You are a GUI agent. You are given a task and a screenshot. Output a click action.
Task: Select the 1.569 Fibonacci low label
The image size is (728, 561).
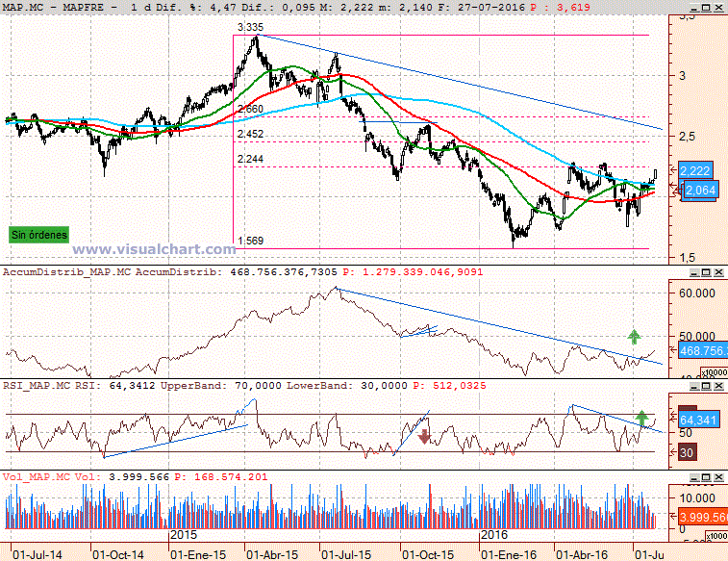coord(250,241)
